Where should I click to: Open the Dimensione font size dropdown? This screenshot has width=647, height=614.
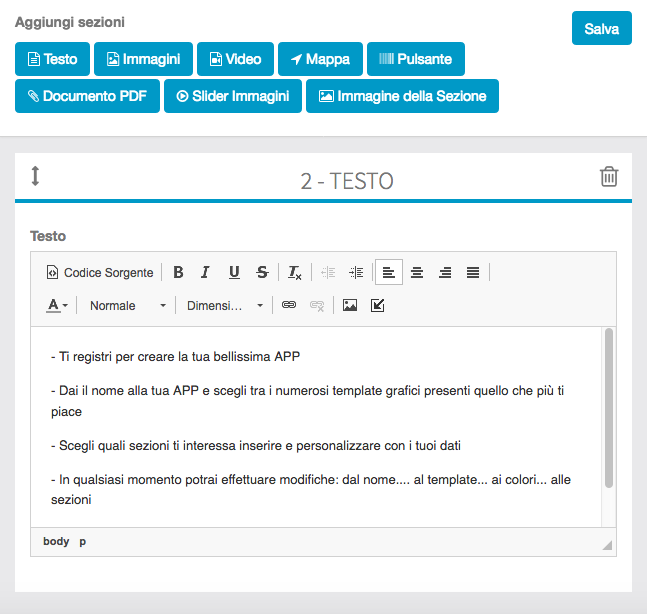[x=224, y=305]
